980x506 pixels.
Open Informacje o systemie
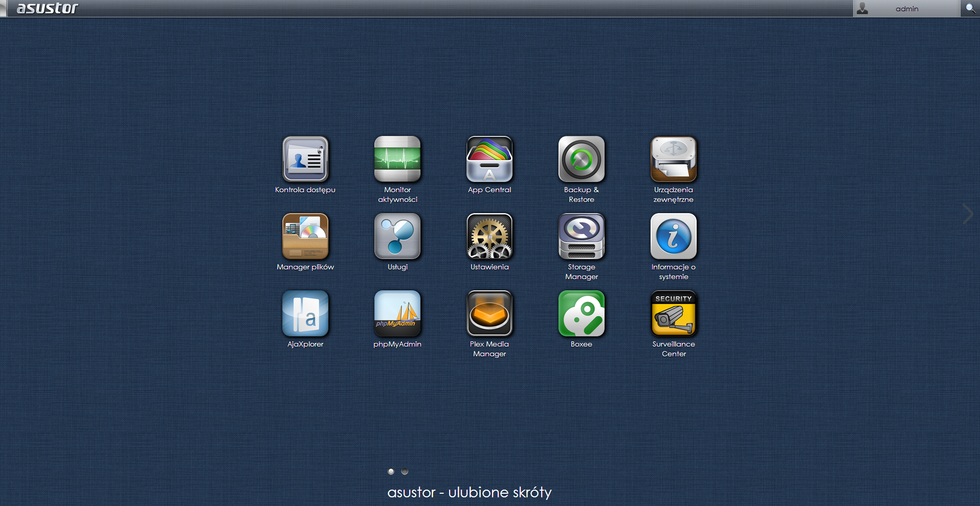coord(674,236)
